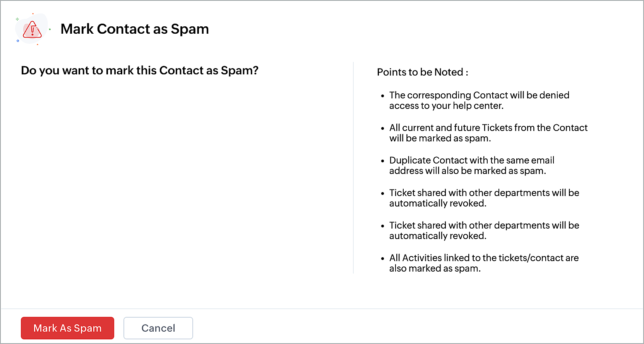Click the bullet beside 'Duplicate Contact with'
Viewport: 644px width, 344px height.
[x=382, y=161]
